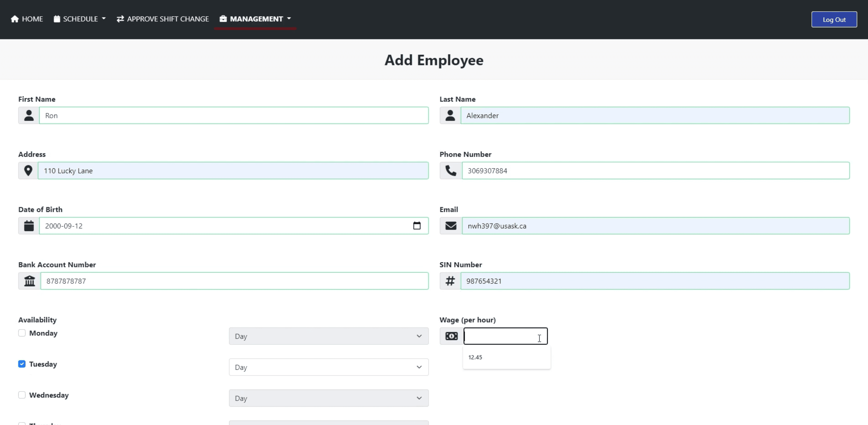The width and height of the screenshot is (868, 425).
Task: Enable the Monday availability checkbox
Action: 22,333
